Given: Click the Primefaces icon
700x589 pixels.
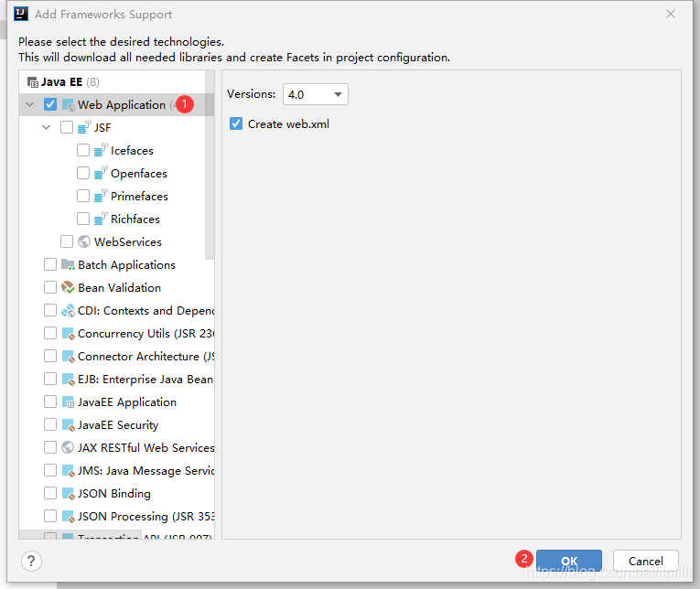Looking at the screenshot, I should (x=101, y=196).
